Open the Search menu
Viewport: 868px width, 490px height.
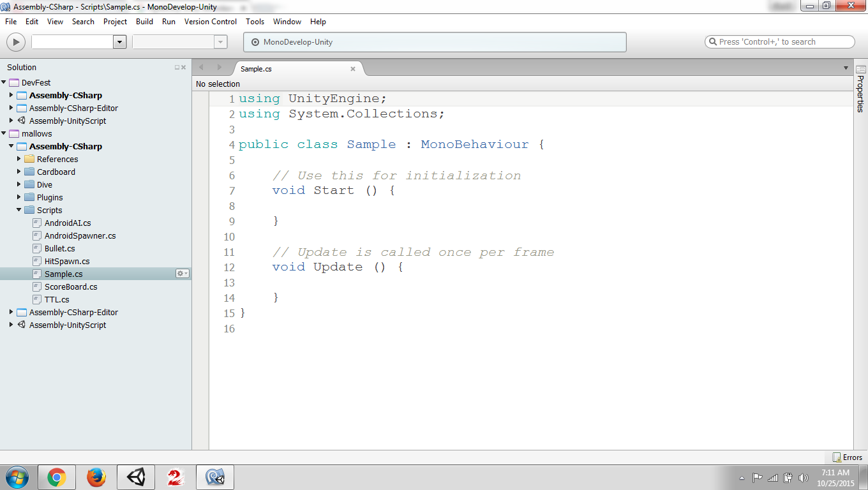pyautogui.click(x=83, y=22)
